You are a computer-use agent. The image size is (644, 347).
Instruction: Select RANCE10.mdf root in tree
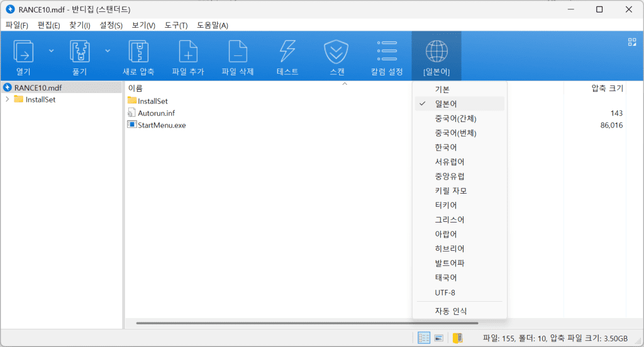[x=38, y=87]
